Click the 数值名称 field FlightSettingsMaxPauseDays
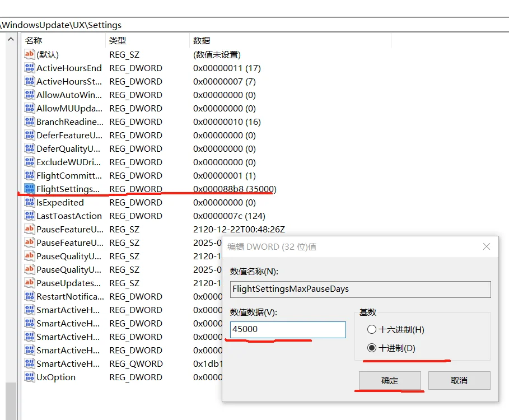Screen dimensions: 509x420 tap(360, 289)
